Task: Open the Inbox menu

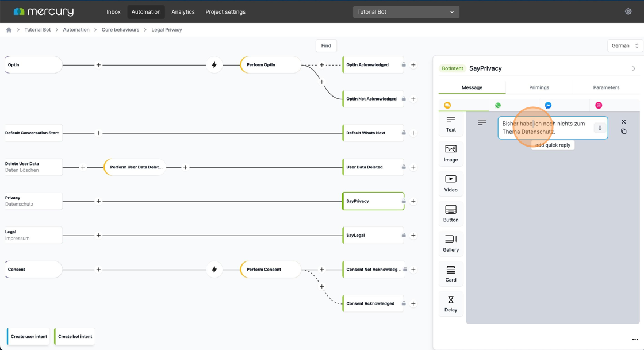Action: (x=113, y=12)
